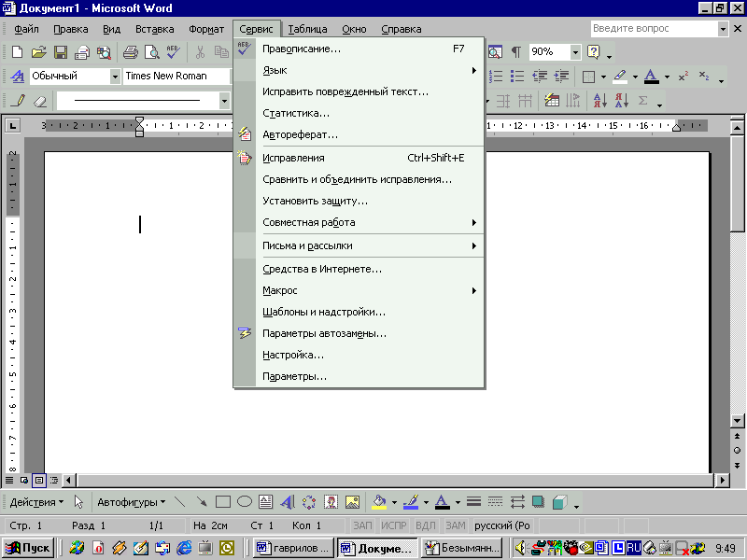Click the Пуск start button
747x560 pixels.
[x=28, y=548]
